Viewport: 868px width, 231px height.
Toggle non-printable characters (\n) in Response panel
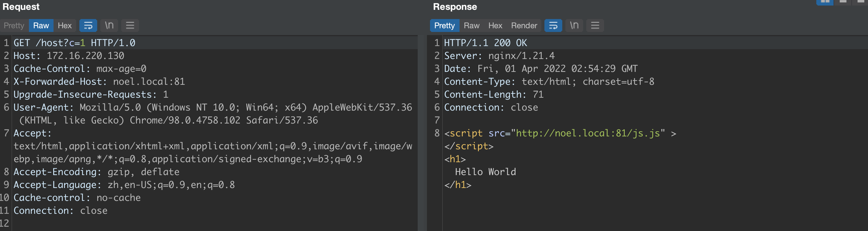point(574,25)
